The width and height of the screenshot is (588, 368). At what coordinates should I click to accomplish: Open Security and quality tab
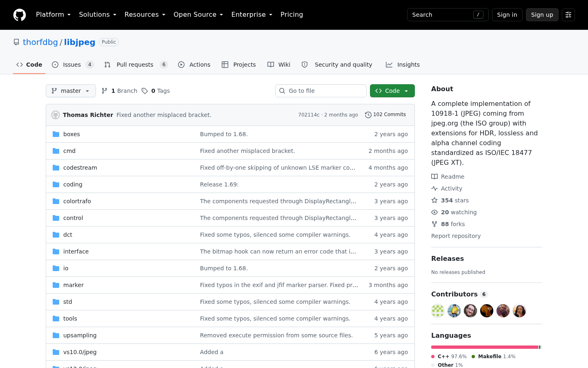[x=337, y=65]
